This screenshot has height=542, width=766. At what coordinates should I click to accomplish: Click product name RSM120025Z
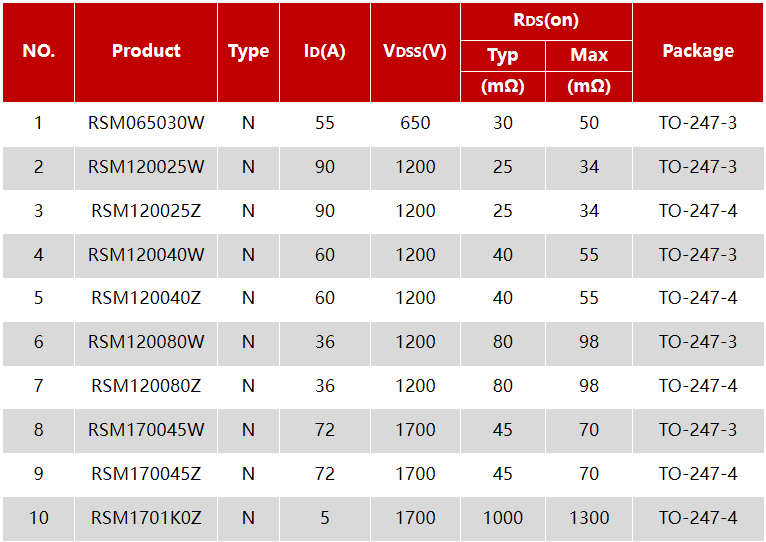tap(146, 211)
